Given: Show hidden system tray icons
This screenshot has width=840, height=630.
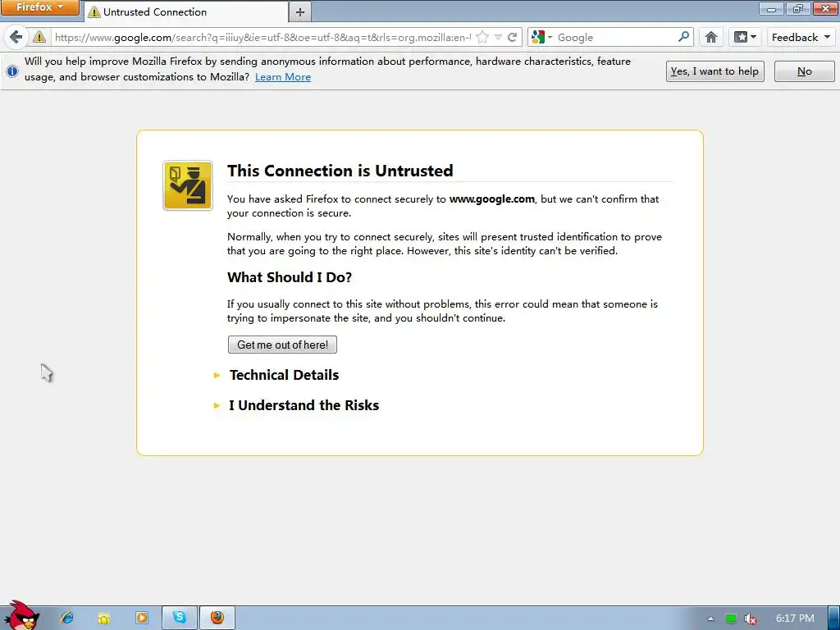Looking at the screenshot, I should 710,619.
